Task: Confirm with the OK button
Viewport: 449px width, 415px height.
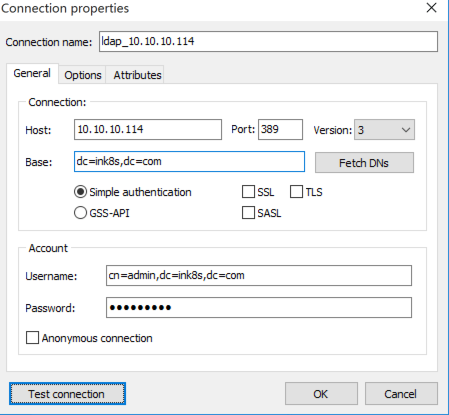Action: tap(321, 394)
